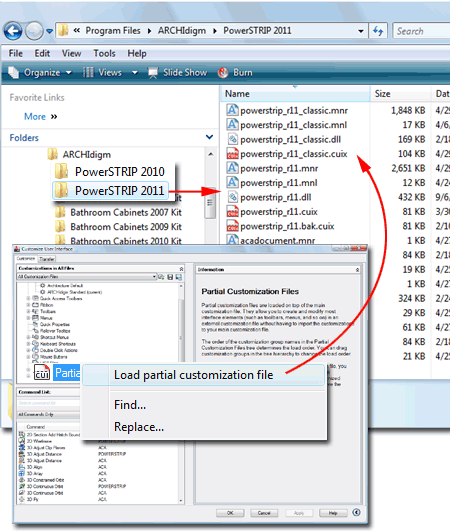Select Keyboard Shortcuts in CUI tree

pos(54,344)
